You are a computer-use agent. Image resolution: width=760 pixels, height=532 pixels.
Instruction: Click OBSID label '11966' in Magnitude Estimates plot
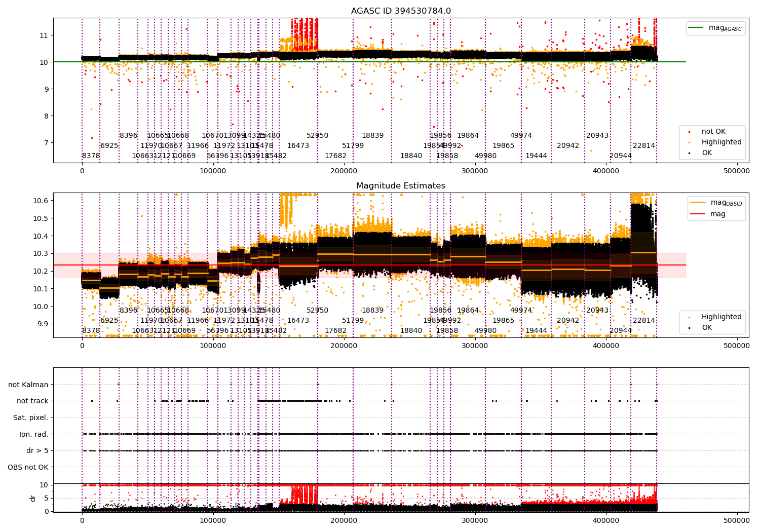[x=198, y=321]
